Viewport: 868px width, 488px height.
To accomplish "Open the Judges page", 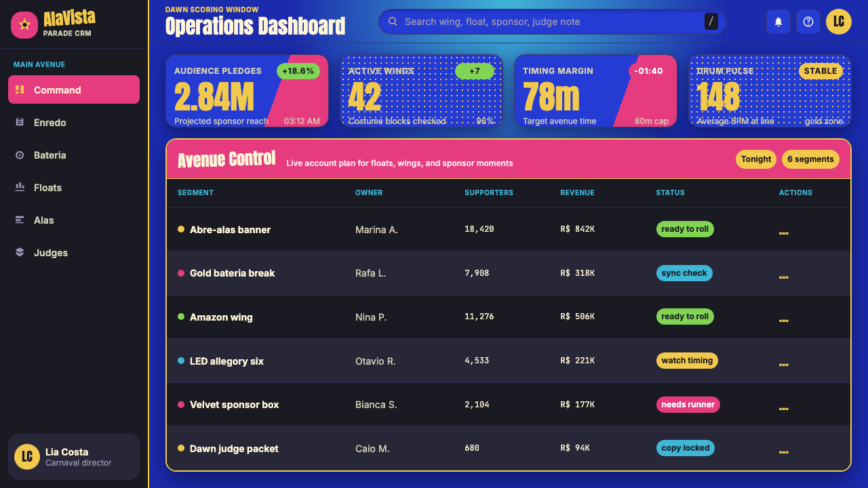I will pyautogui.click(x=74, y=252).
